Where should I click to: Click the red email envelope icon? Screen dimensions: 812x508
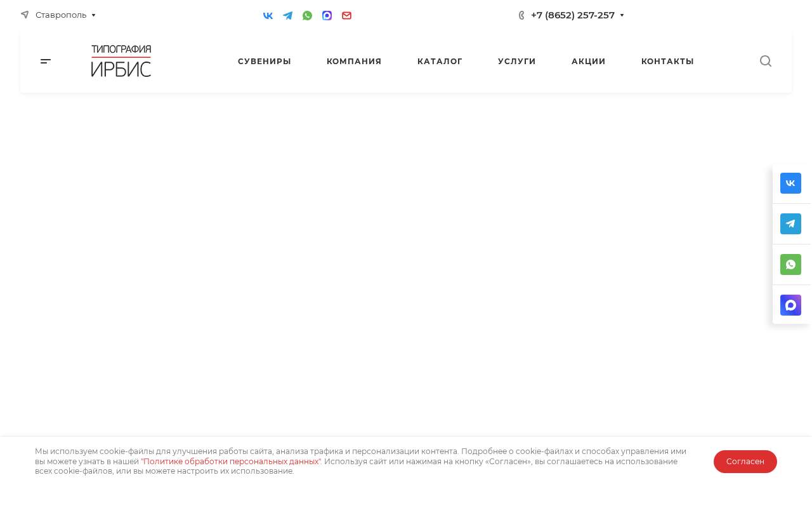tap(346, 15)
